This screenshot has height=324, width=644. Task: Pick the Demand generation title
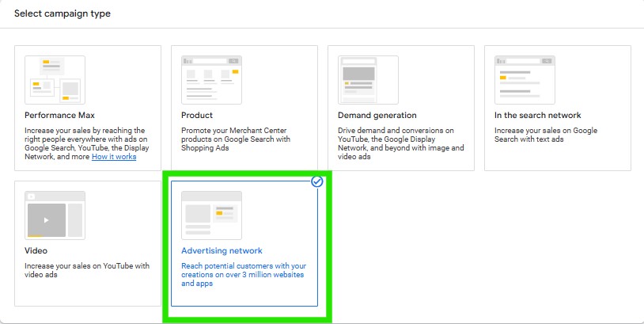(x=377, y=115)
